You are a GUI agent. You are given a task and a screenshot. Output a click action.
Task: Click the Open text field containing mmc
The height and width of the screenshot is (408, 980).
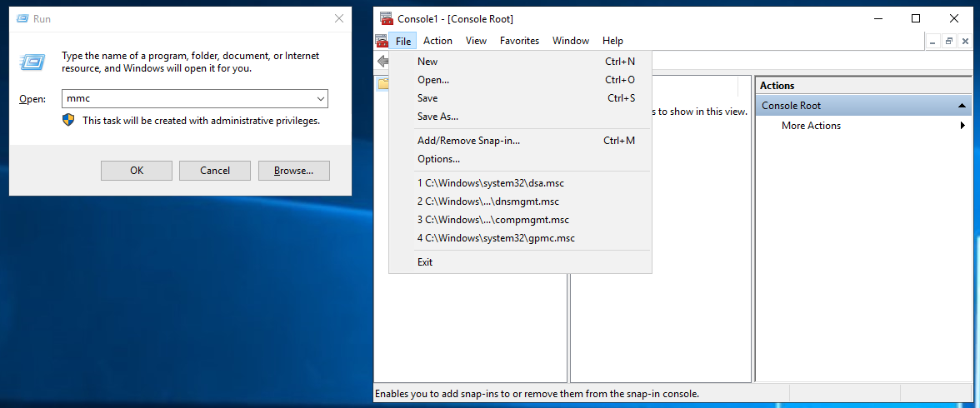pyautogui.click(x=187, y=99)
